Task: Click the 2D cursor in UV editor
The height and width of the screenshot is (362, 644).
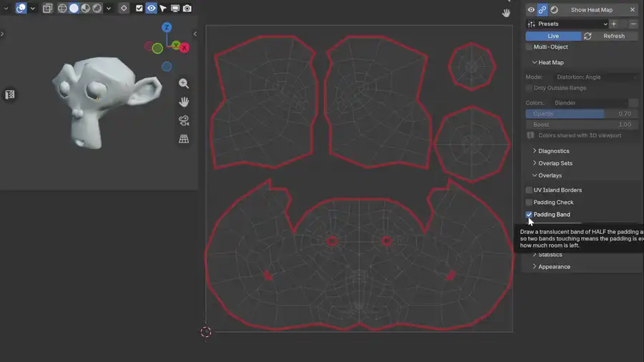Action: (206, 332)
